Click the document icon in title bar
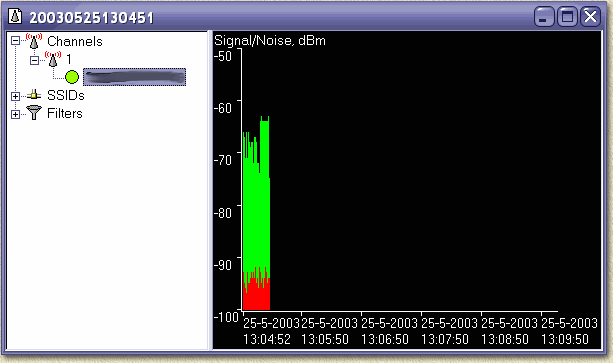613x363 pixels. [16, 16]
